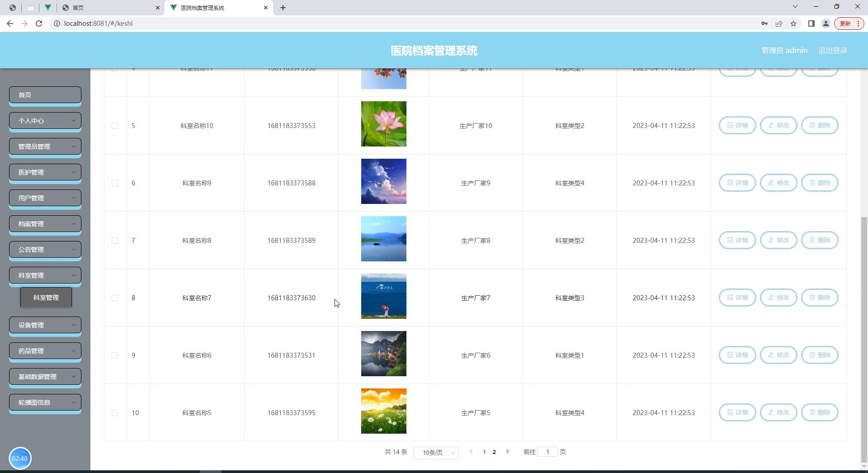The height and width of the screenshot is (473, 868).
Task: Go to next page arrow in pagination
Action: (507, 452)
